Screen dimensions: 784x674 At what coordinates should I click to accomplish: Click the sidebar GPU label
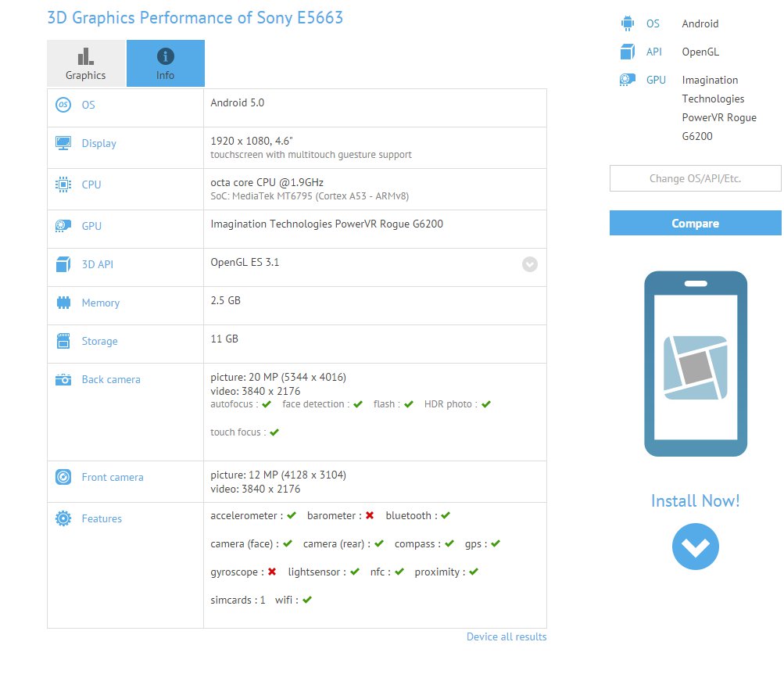coord(656,80)
